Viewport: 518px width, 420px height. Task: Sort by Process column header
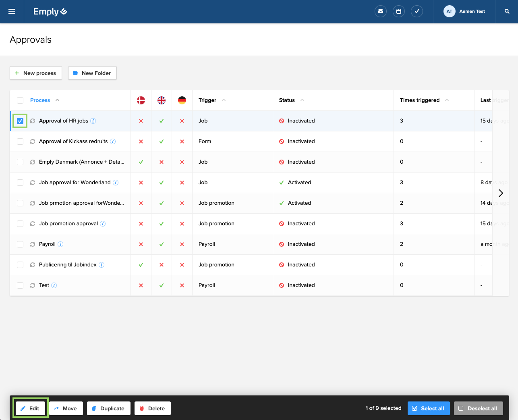(x=40, y=100)
